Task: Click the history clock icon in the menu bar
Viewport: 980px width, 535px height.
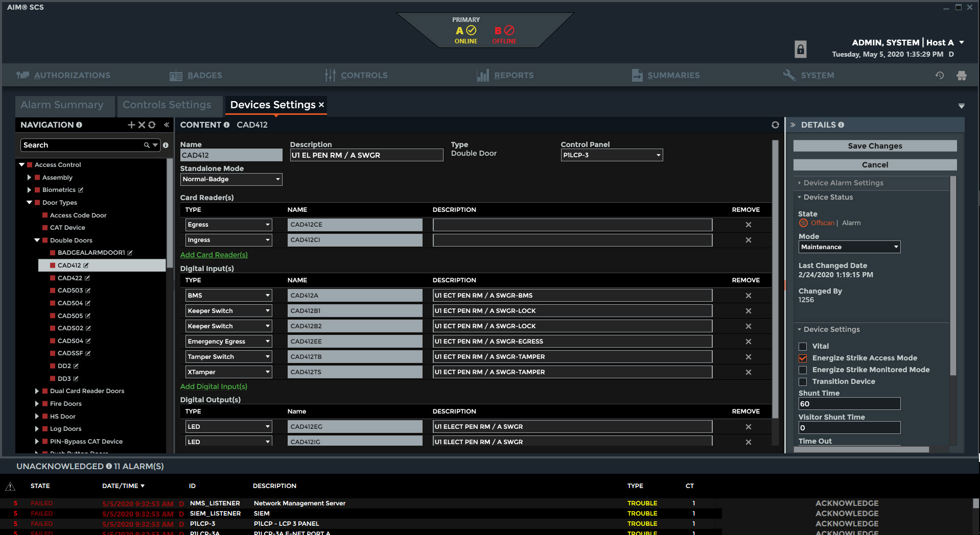Action: coord(939,76)
